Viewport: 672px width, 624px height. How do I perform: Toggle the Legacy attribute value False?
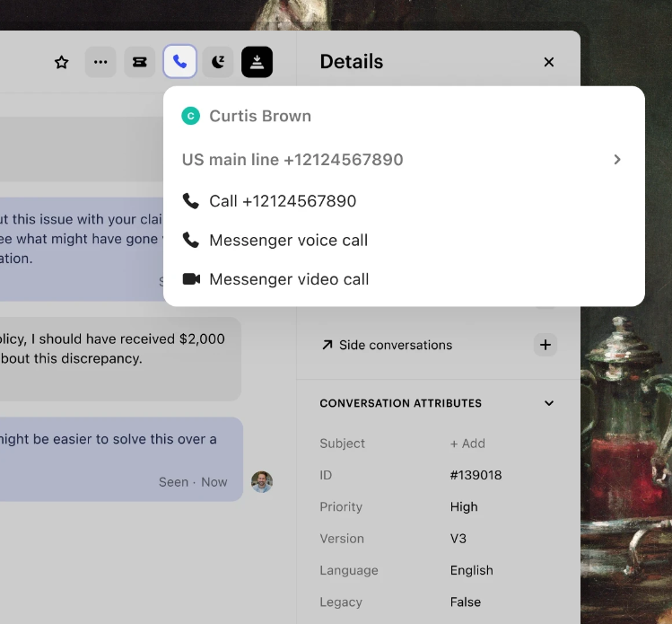466,602
